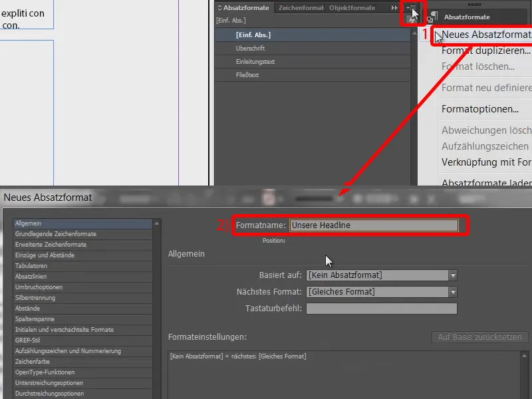Select Durchstreichungsoptionen category
532x399 pixels.
(82, 394)
